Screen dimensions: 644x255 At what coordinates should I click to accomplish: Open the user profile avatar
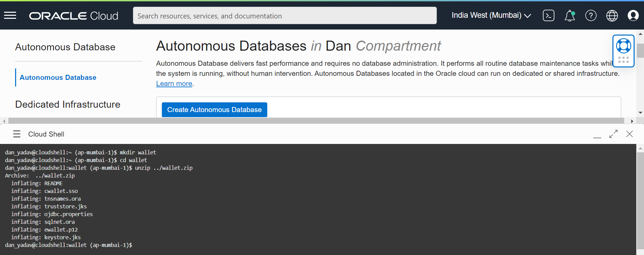click(x=633, y=15)
